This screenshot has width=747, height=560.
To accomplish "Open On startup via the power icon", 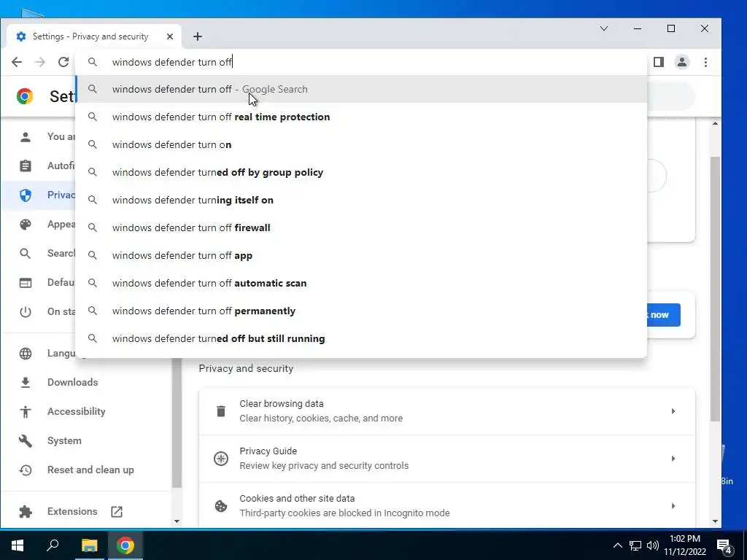I will tap(26, 312).
